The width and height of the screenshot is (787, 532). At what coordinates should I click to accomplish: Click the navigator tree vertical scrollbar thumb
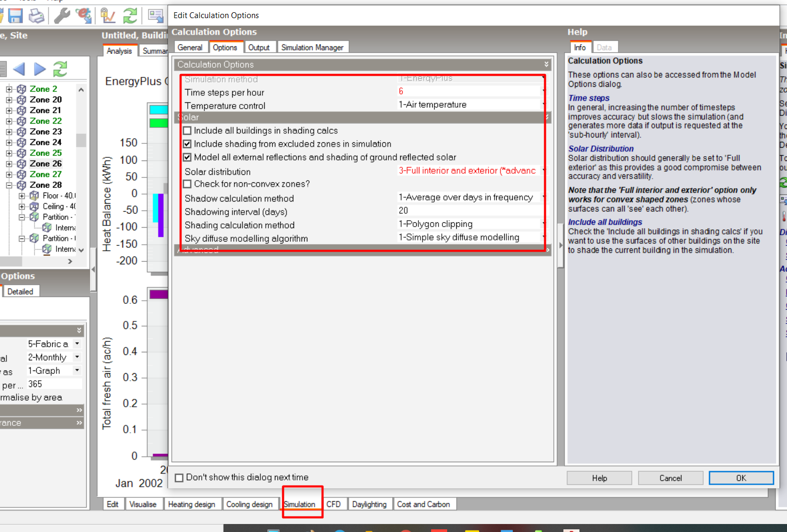81,140
